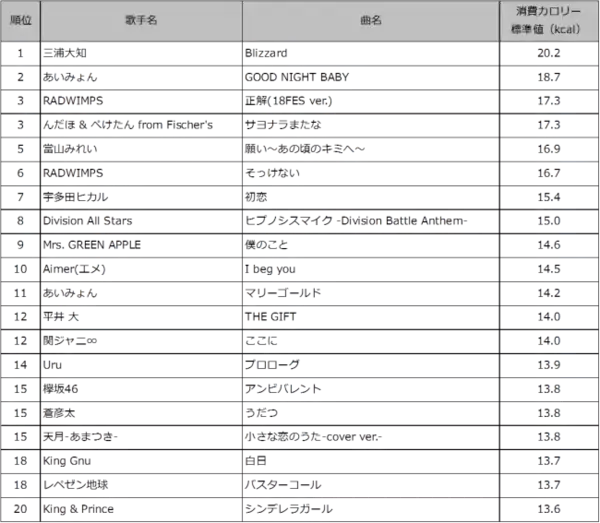Select the artist 平井 大
Screen dimensions: 600x523
[61, 317]
